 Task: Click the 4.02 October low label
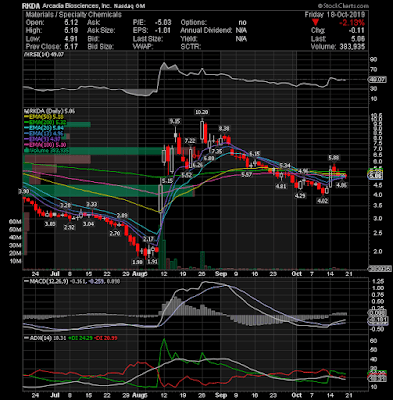[323, 201]
